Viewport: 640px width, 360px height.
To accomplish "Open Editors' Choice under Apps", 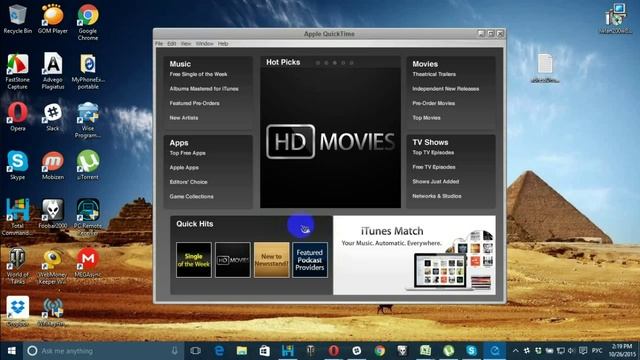I will (x=188, y=182).
